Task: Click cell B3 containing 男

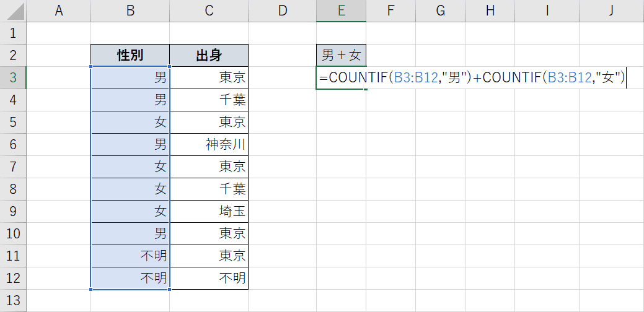Action: [130, 77]
